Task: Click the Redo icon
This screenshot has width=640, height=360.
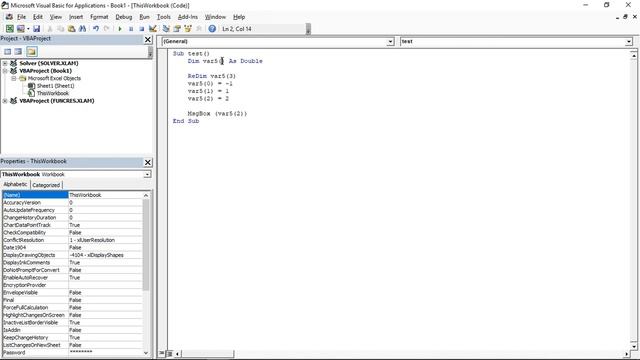Action: (x=107, y=29)
